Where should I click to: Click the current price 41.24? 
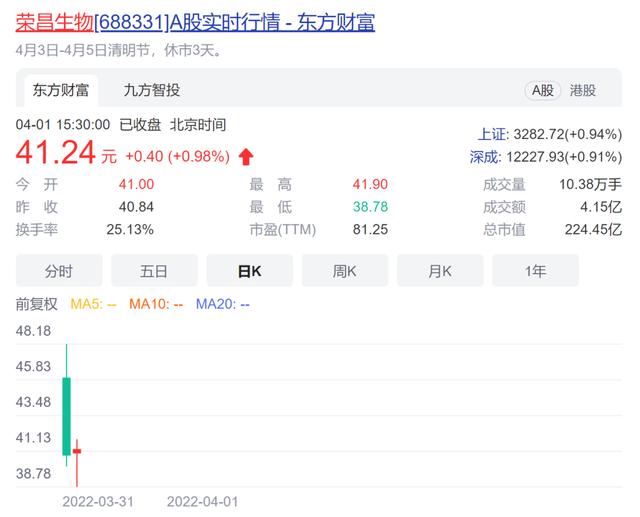56,153
